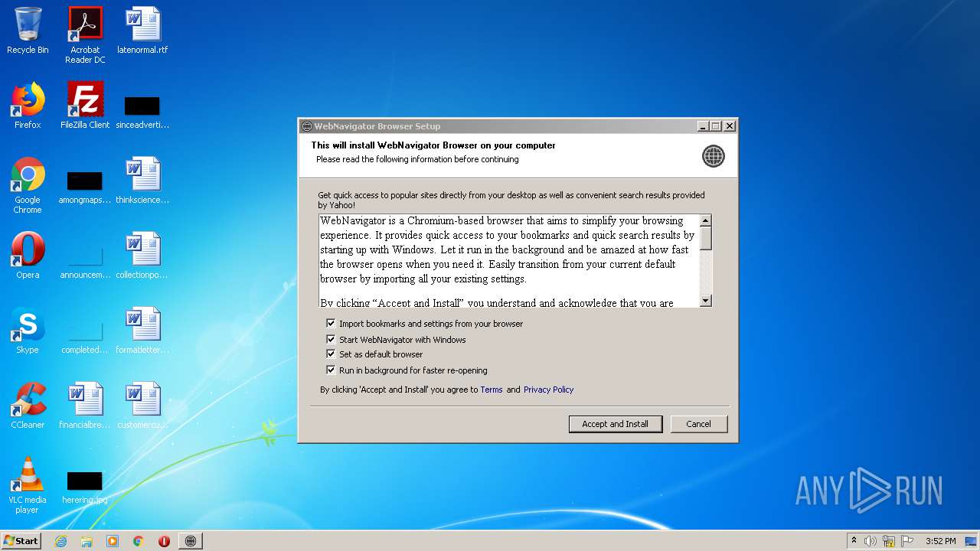Open formatletter... Word document icon

coord(142,331)
